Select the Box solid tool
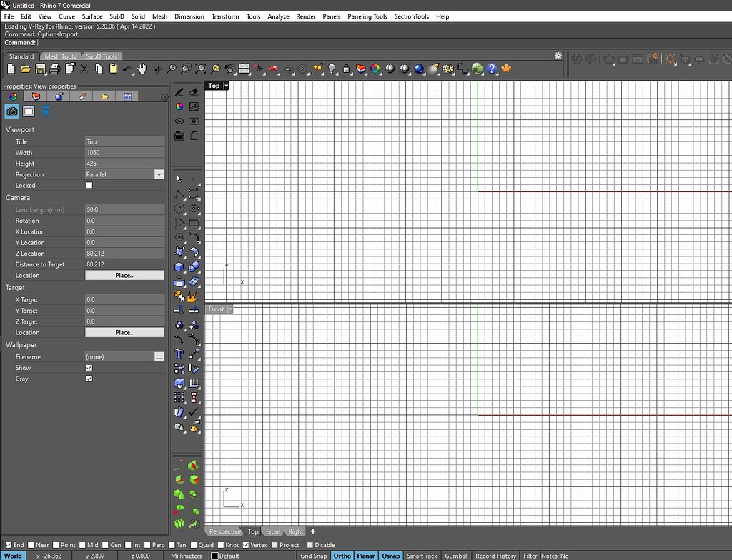Screen dimensions: 732x560 coord(179,266)
